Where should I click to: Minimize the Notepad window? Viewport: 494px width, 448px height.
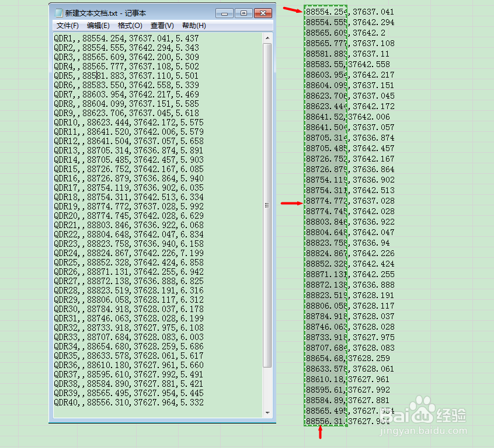coord(224,13)
